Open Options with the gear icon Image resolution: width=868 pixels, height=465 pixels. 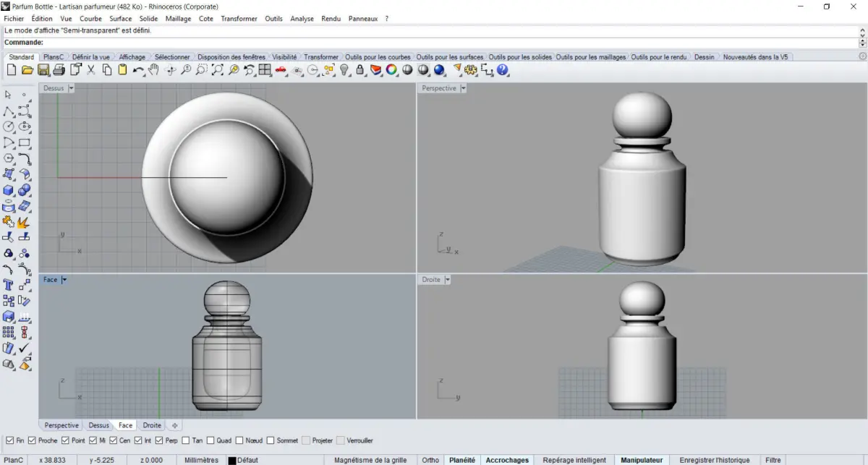pyautogui.click(x=471, y=70)
